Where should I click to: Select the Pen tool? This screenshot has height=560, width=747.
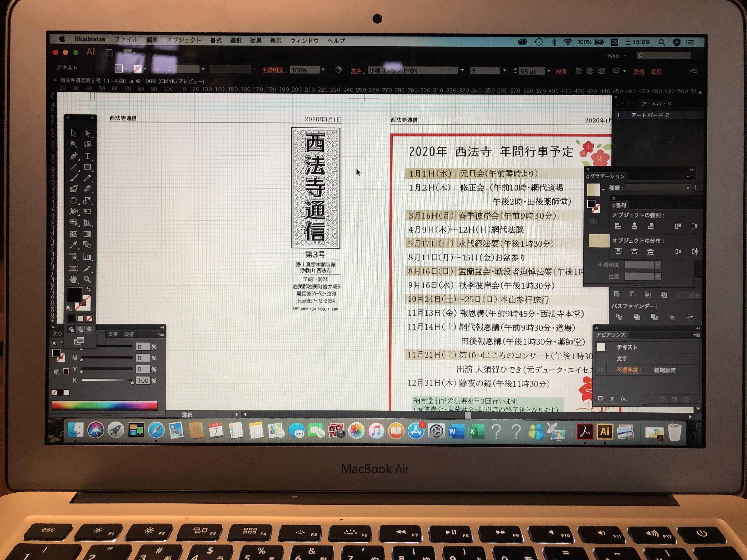point(74,156)
